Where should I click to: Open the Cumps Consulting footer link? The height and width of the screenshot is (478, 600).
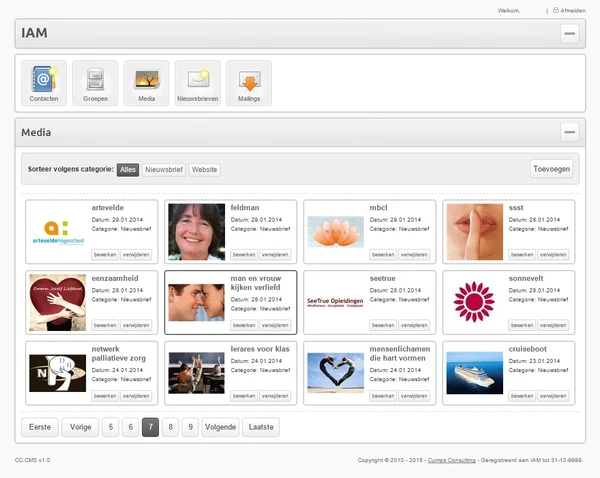(452, 460)
